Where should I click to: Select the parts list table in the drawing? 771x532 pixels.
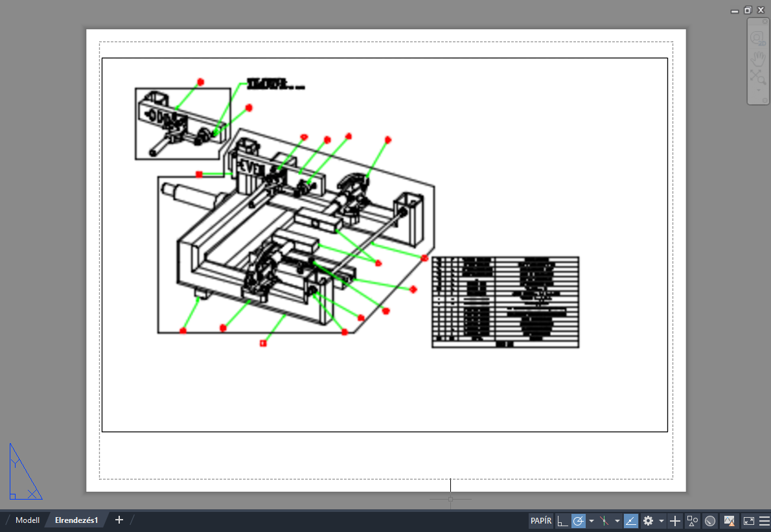(505, 302)
